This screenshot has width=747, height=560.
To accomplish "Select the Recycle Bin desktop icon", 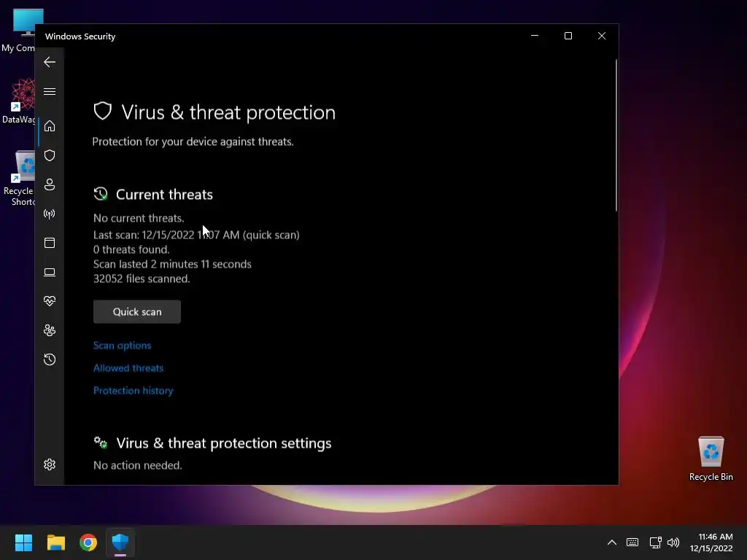I will (711, 459).
